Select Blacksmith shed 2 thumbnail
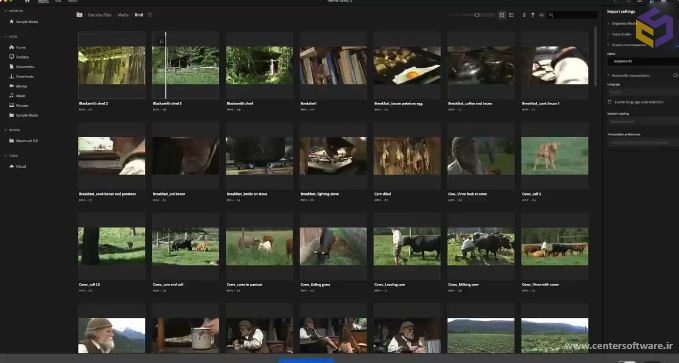The image size is (679, 363). [112, 65]
